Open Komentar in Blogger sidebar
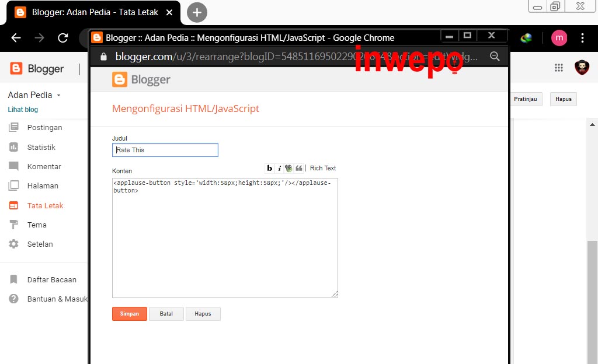 pos(44,166)
